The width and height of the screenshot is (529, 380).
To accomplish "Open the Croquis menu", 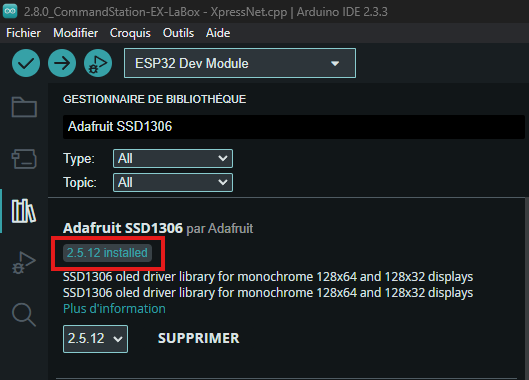I will [130, 33].
